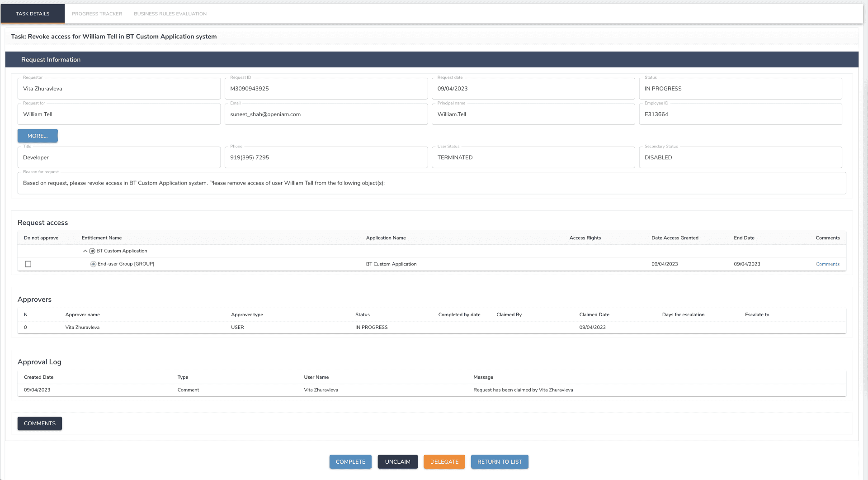Complete the revoke access task
The height and width of the screenshot is (480, 868).
point(350,462)
